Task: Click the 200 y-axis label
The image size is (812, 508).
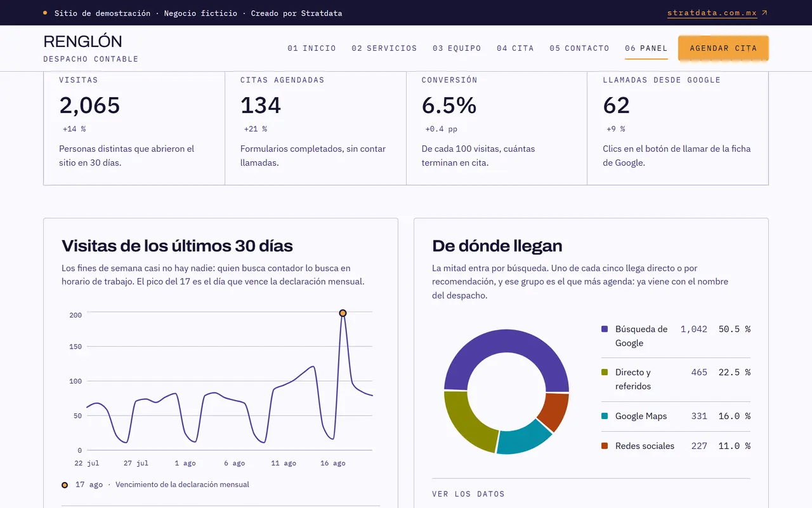Action: (x=75, y=315)
